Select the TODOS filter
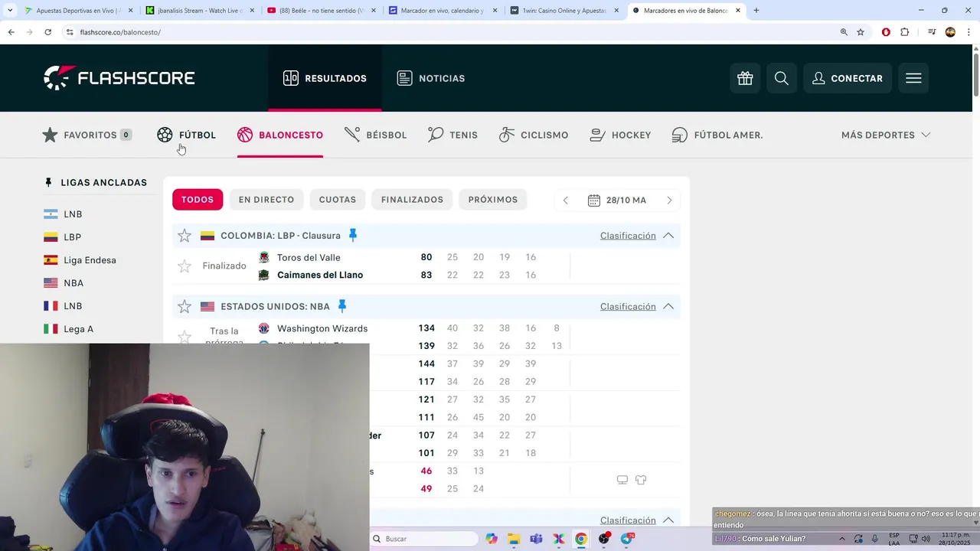 pyautogui.click(x=198, y=200)
